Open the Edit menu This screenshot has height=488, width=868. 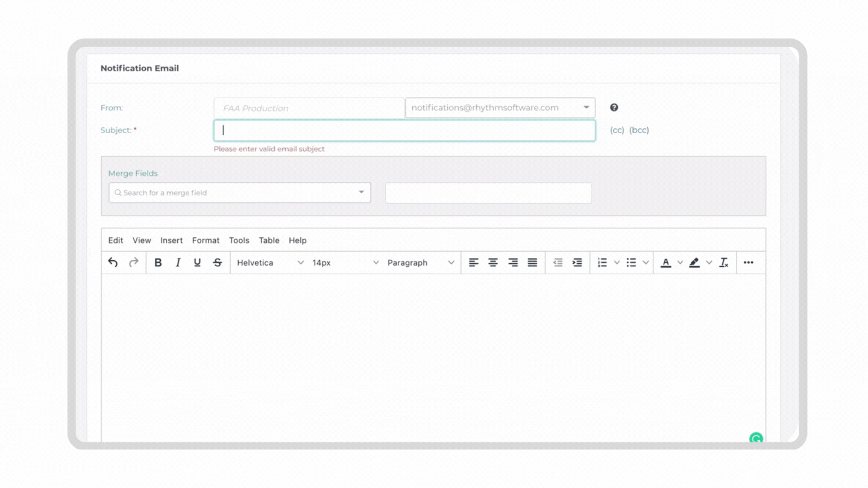point(116,240)
